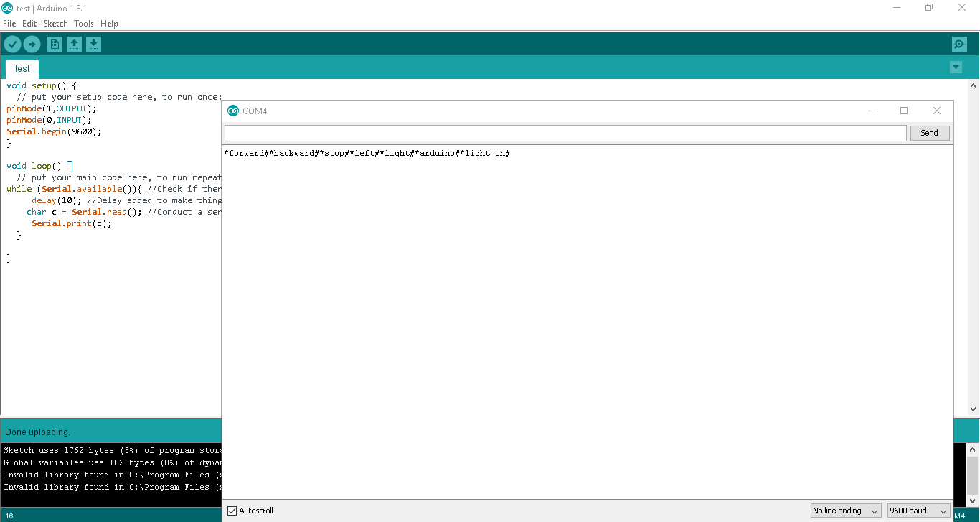Close the COM4 serial monitor window
The image size is (980, 522).
pos(936,111)
